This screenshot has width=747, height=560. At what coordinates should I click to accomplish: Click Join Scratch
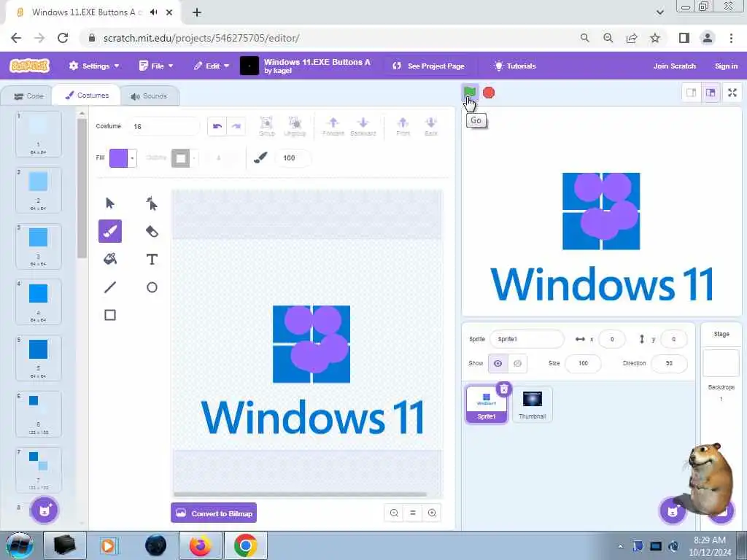[674, 66]
